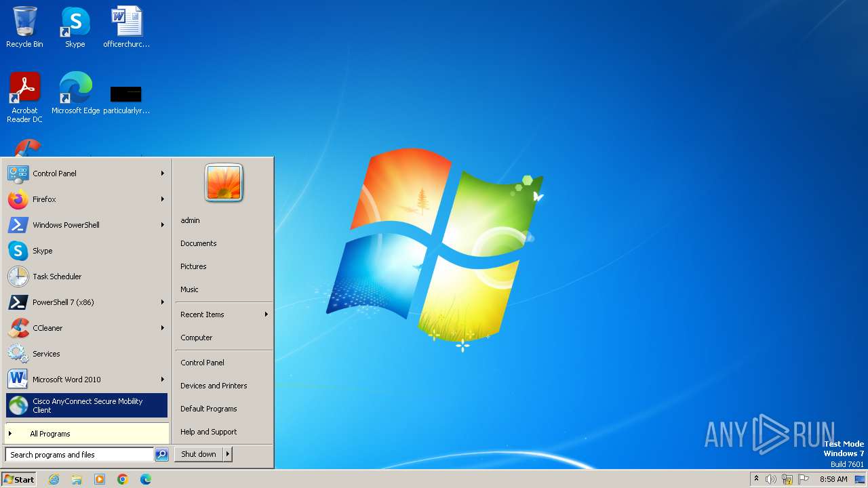Expand PowerShell 7 (x86) jump list arrow
868x488 pixels.
click(162, 302)
